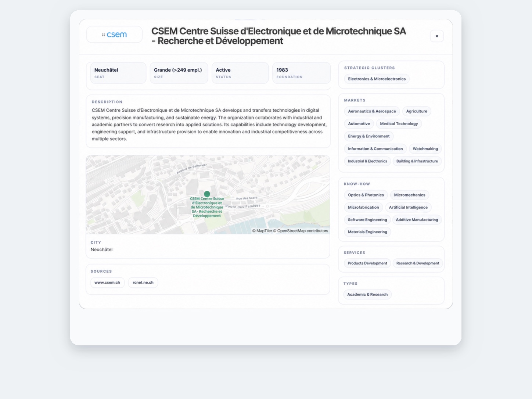This screenshot has width=532, height=399.
Task: Click the Know-How section heading
Action: click(x=357, y=184)
